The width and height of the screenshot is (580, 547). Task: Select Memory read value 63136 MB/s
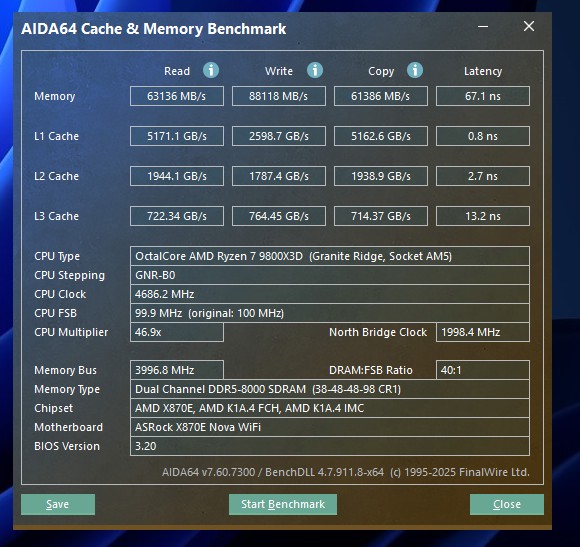click(177, 96)
